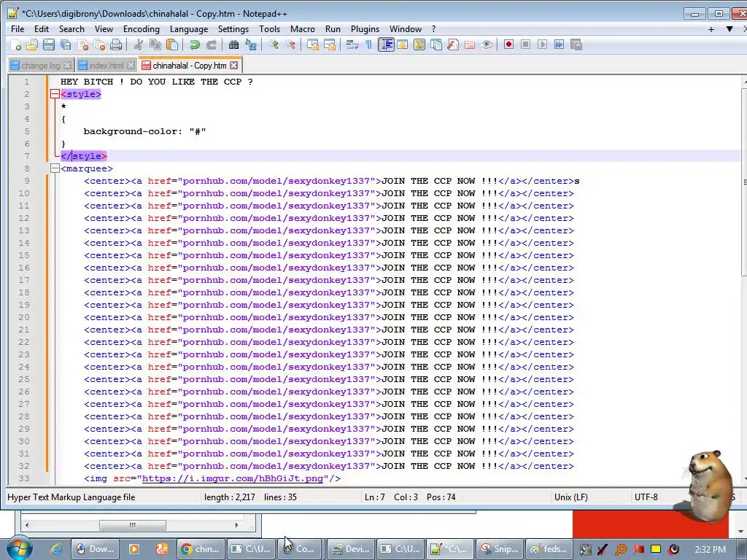The height and width of the screenshot is (560, 747).
Task: Open the Language menu
Action: pos(189,29)
